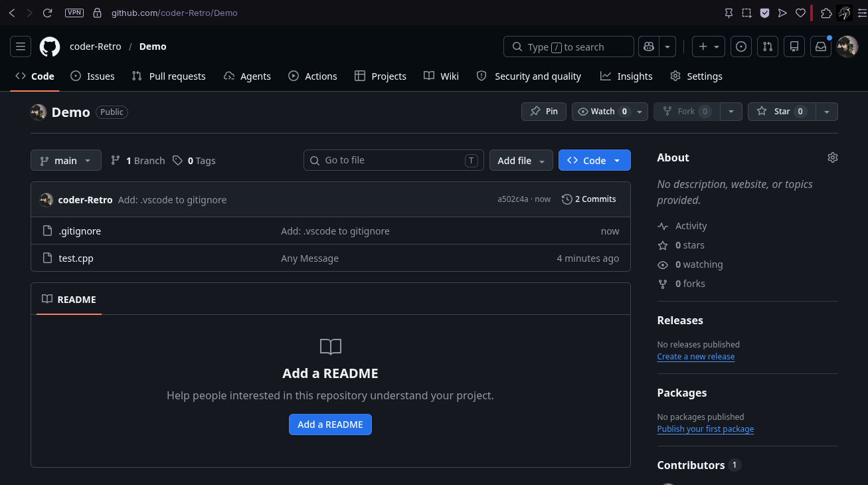Click the Add a README button
Image resolution: width=868 pixels, height=485 pixels.
[330, 425]
